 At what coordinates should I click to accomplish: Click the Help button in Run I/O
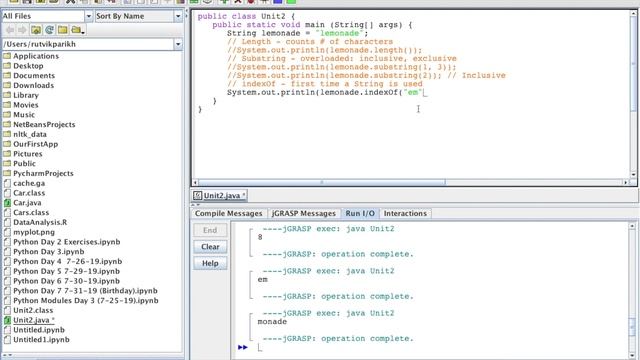coord(210,263)
